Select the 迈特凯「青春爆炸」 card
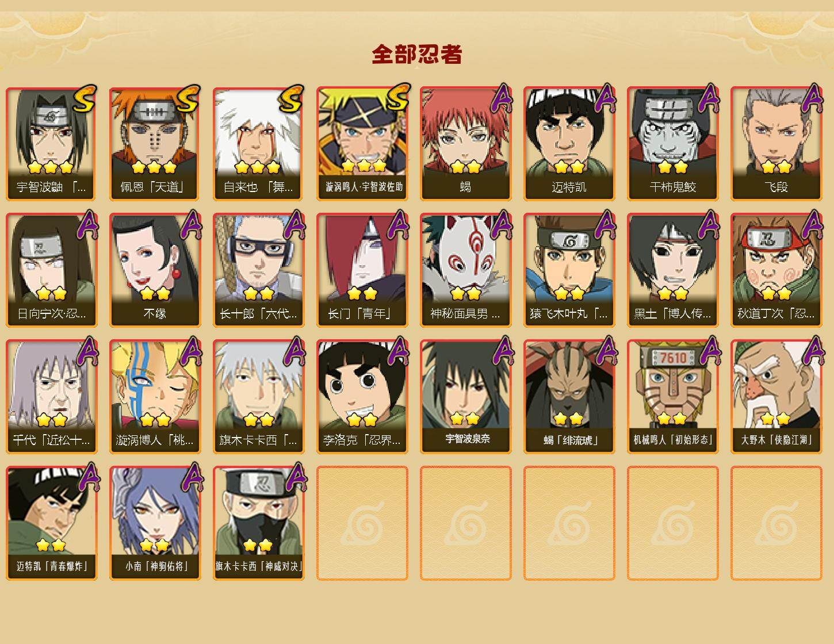Viewport: 834px width, 644px height. 51,523
